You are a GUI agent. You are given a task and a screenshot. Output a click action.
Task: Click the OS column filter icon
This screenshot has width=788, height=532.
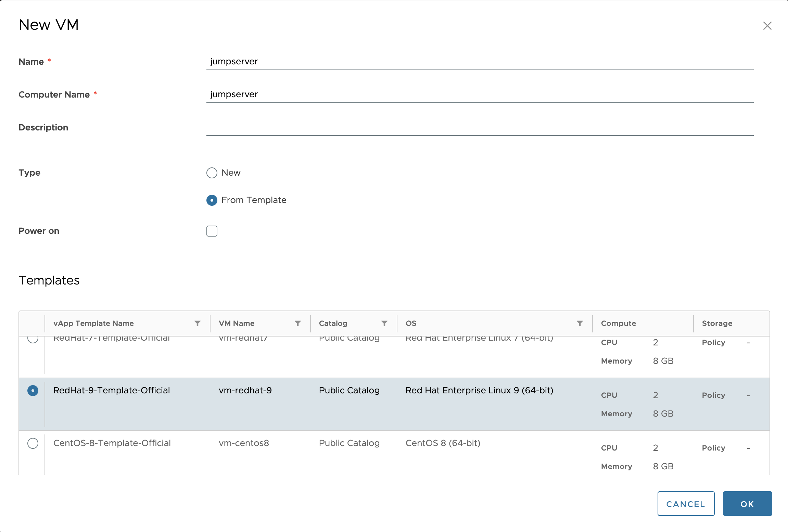[x=580, y=323]
